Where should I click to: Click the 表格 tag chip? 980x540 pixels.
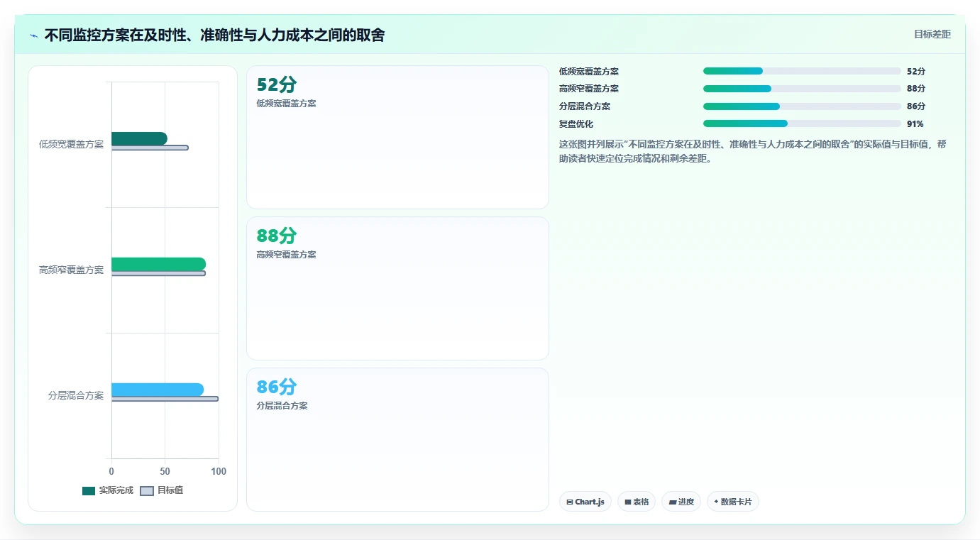tap(637, 502)
